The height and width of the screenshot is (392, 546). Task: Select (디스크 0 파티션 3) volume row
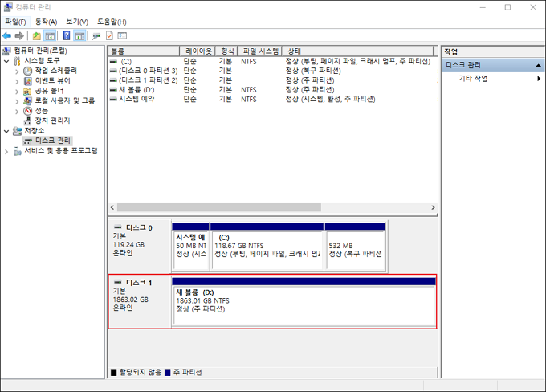[x=271, y=71]
